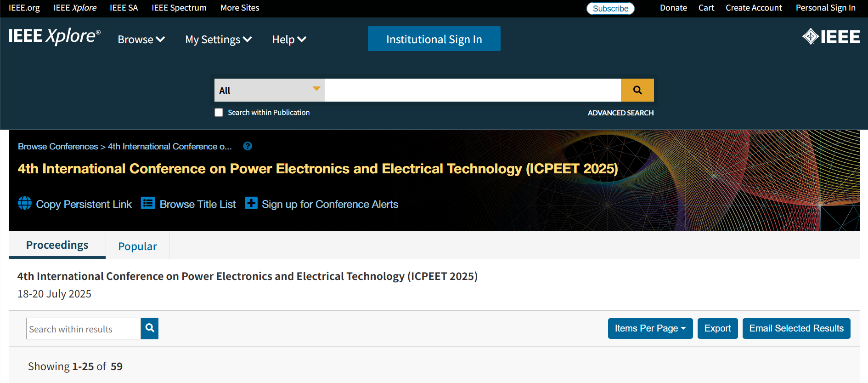Open the IEEE SA link
868x383 pixels.
tap(124, 8)
